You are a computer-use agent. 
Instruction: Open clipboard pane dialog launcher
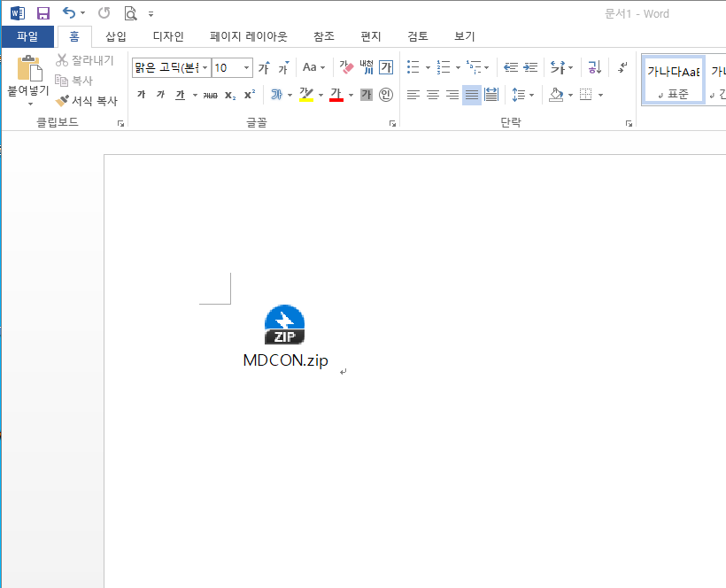(120, 123)
